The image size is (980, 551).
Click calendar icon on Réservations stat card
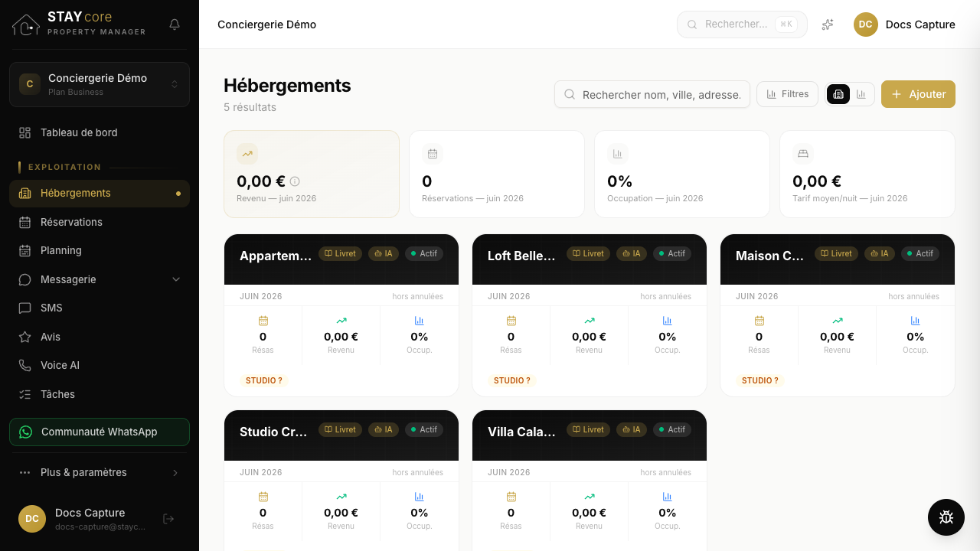[x=433, y=154]
